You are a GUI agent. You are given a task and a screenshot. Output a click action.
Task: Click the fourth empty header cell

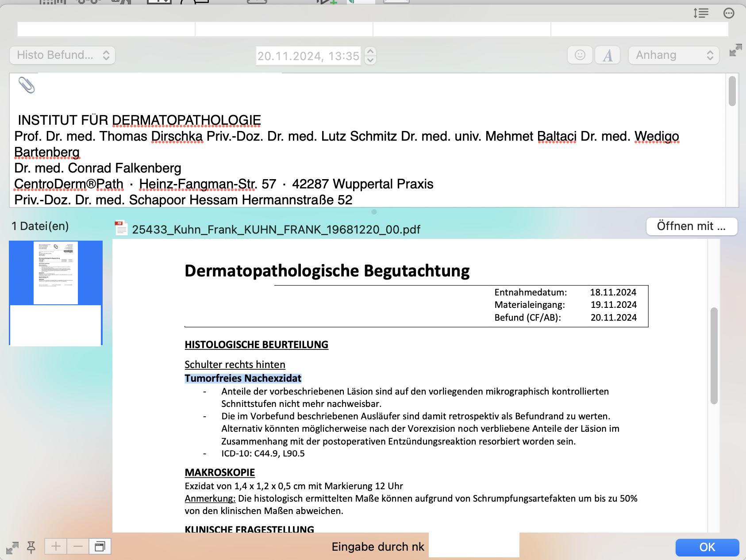640,29
